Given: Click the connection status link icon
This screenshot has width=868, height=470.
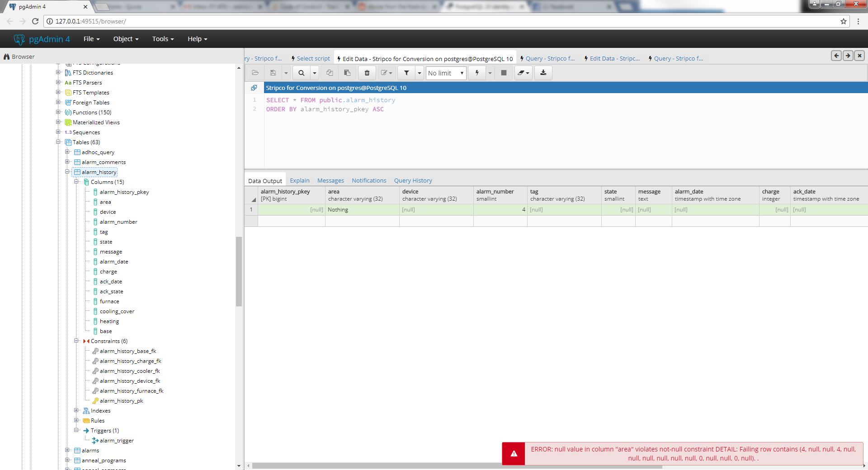Looking at the screenshot, I should (254, 88).
